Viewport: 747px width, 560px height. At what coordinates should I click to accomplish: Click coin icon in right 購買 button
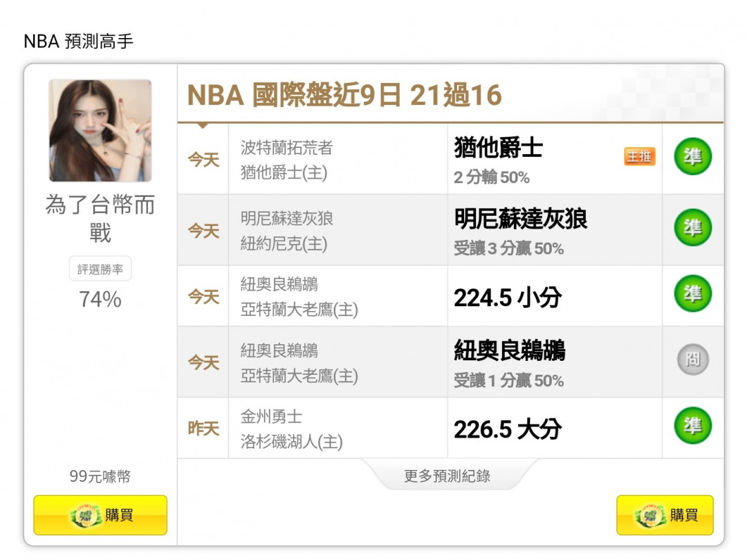tap(650, 516)
